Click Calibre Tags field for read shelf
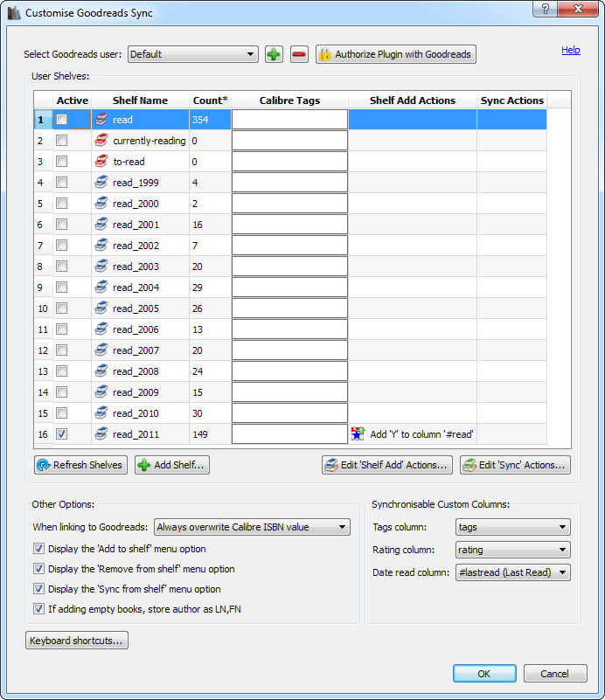The height and width of the screenshot is (700, 605). [x=289, y=119]
